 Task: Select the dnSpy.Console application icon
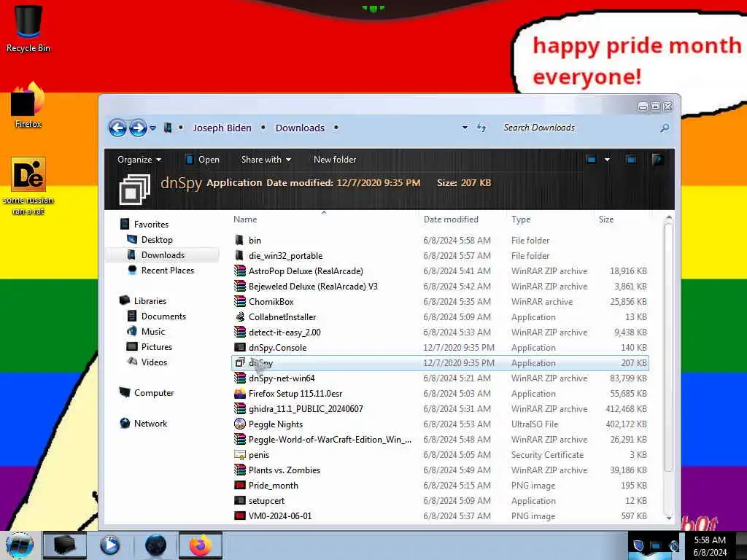click(x=239, y=348)
